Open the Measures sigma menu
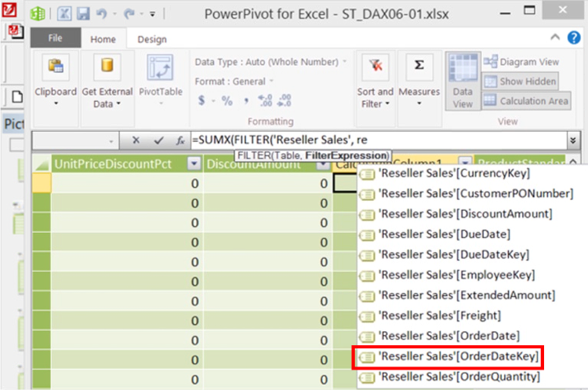Image resolution: width=588 pixels, height=390 pixels. 419,81
